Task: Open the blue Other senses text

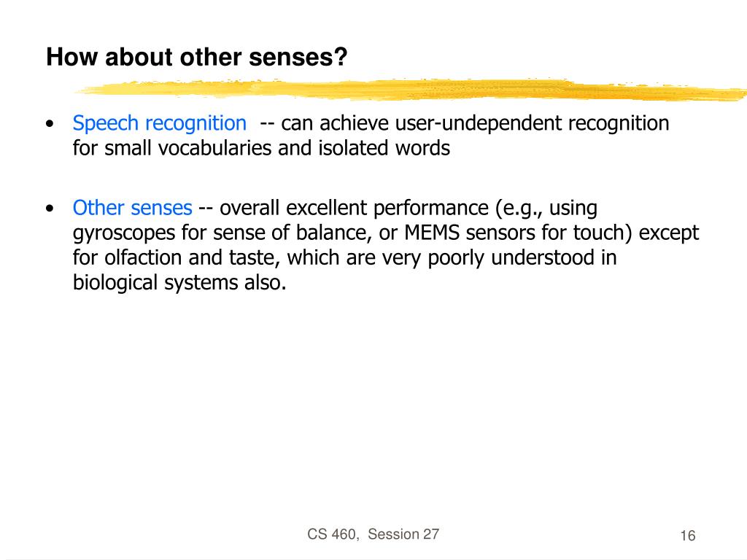Action: click(133, 208)
